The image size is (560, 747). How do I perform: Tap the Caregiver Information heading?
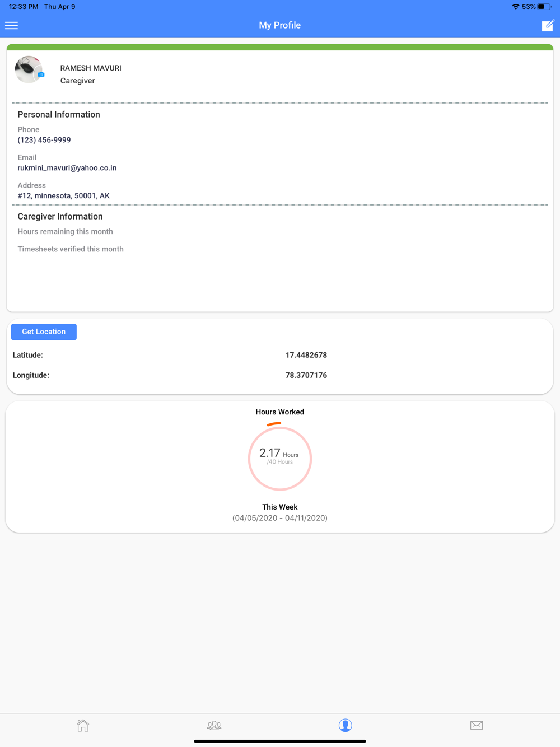(60, 216)
